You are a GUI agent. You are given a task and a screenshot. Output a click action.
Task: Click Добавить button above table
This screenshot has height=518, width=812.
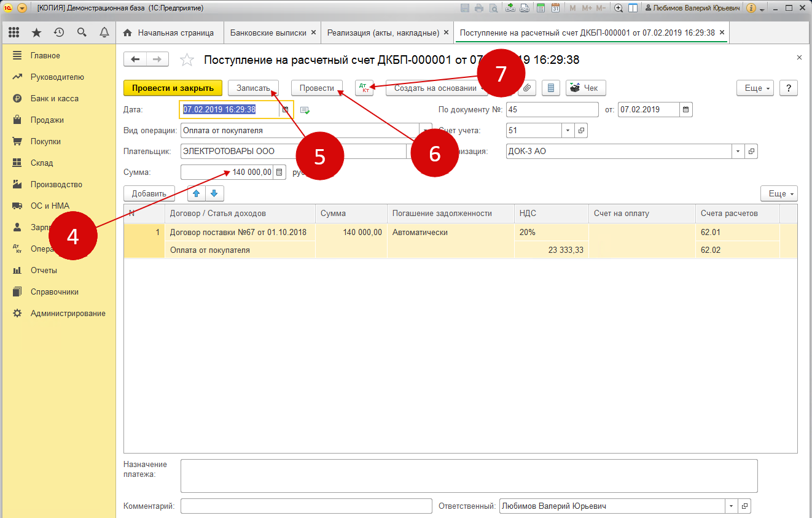click(149, 193)
